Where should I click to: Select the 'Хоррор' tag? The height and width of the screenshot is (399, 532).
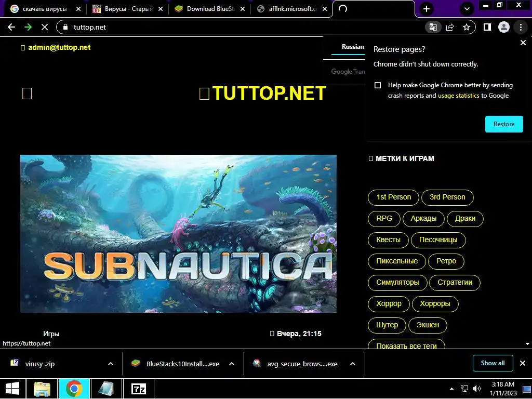point(389,304)
